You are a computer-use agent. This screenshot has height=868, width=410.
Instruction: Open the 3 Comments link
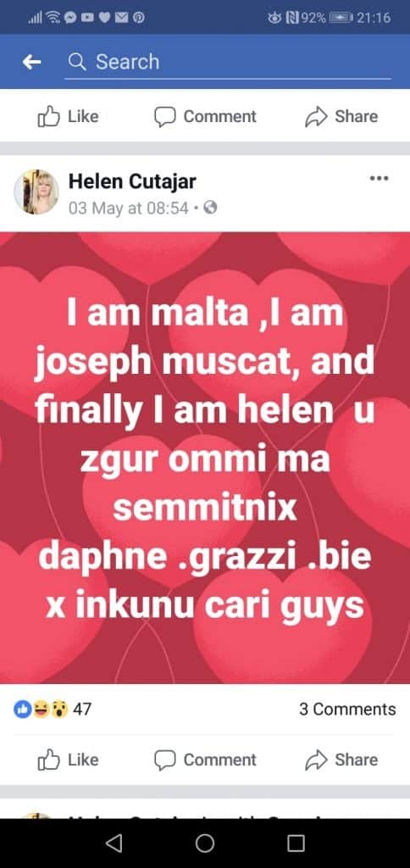click(347, 709)
